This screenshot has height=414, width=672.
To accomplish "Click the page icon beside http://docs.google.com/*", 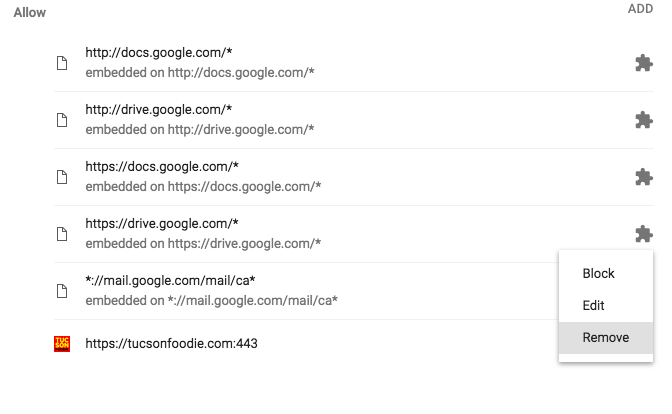I will 62,63.
